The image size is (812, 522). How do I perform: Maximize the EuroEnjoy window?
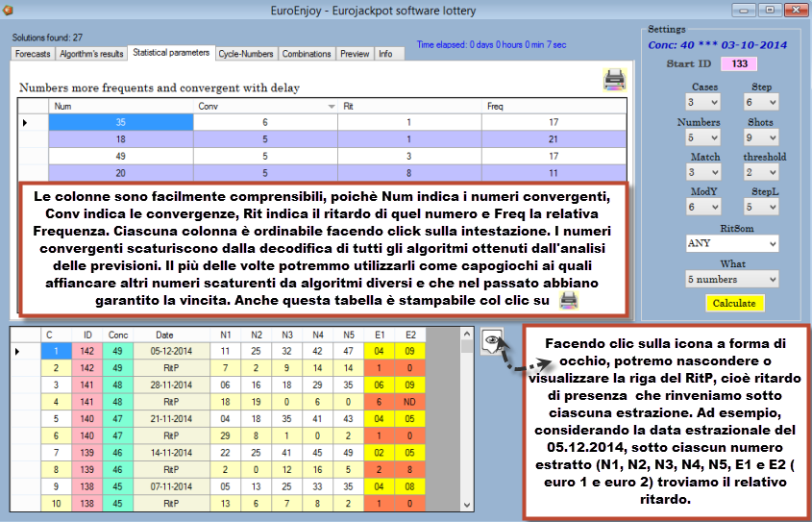(x=771, y=10)
